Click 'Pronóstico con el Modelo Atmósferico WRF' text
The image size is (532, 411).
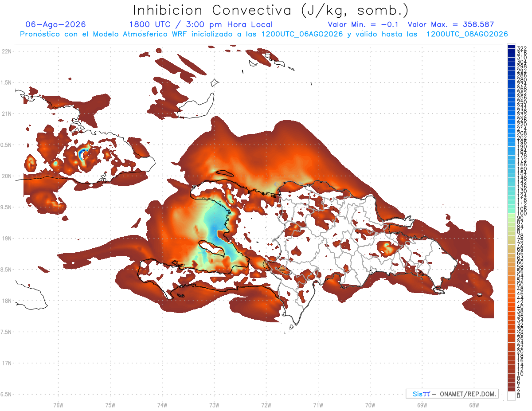point(104,34)
